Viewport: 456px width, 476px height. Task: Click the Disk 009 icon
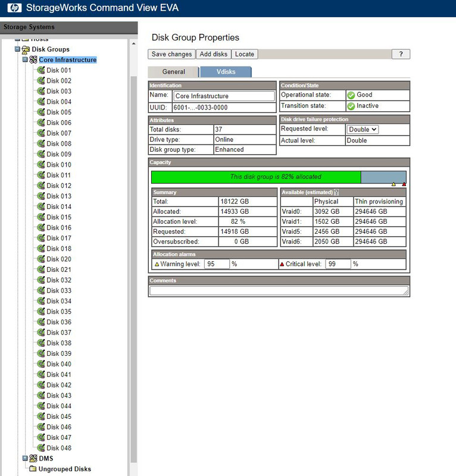tap(41, 154)
